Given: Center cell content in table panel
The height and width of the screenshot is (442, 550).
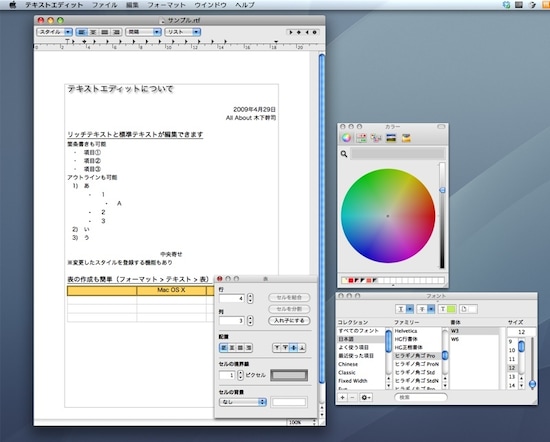Looking at the screenshot, I should click(x=232, y=348).
